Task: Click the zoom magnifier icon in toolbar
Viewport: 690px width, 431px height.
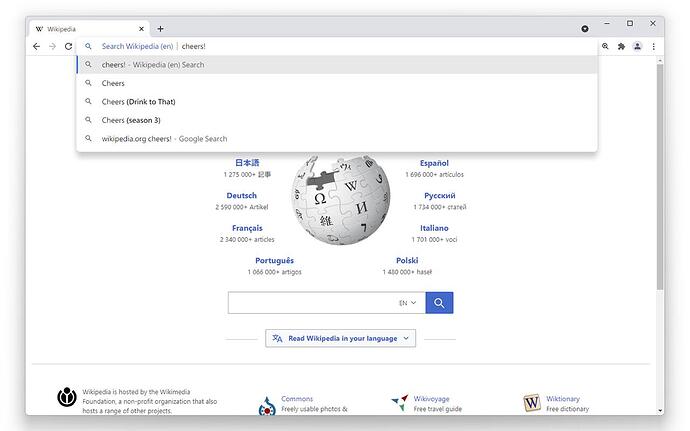Action: tap(605, 46)
